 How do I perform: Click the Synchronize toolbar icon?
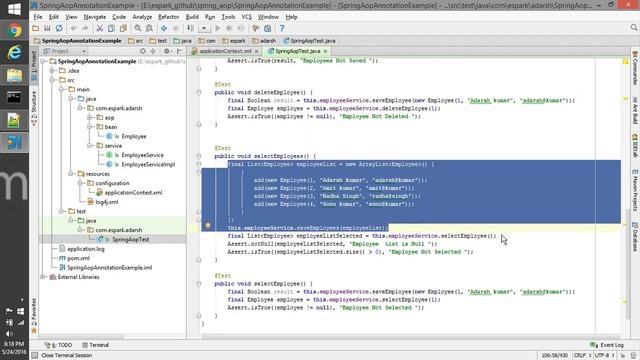point(59,28)
